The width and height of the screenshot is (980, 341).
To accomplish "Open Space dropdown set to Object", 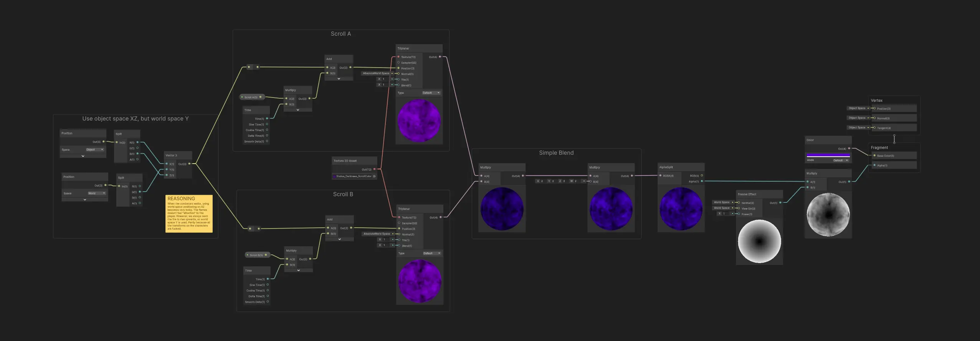I will 95,150.
